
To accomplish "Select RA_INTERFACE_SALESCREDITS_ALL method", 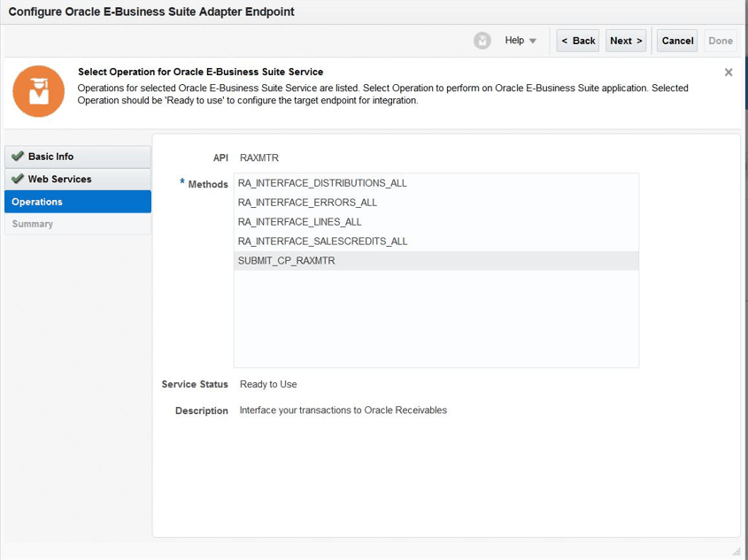I will [x=322, y=242].
